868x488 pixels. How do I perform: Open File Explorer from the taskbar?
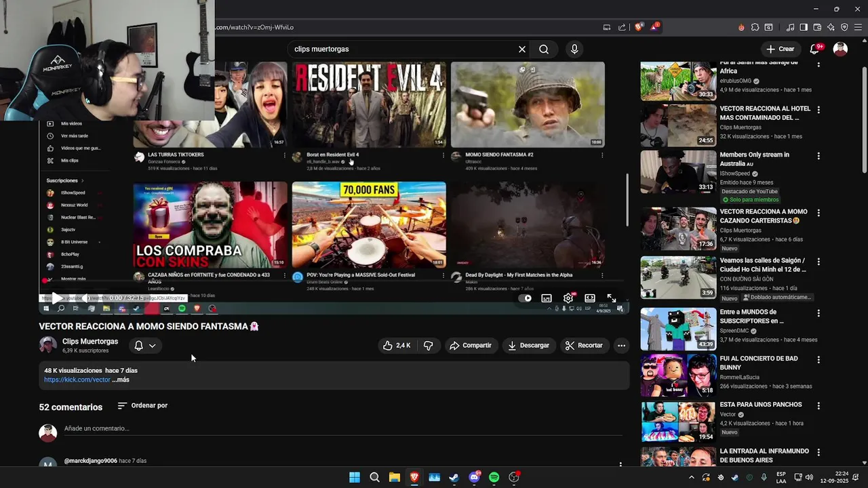click(x=394, y=477)
